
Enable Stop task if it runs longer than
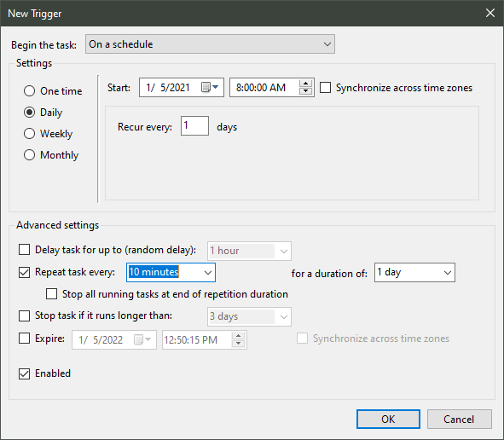(x=24, y=316)
